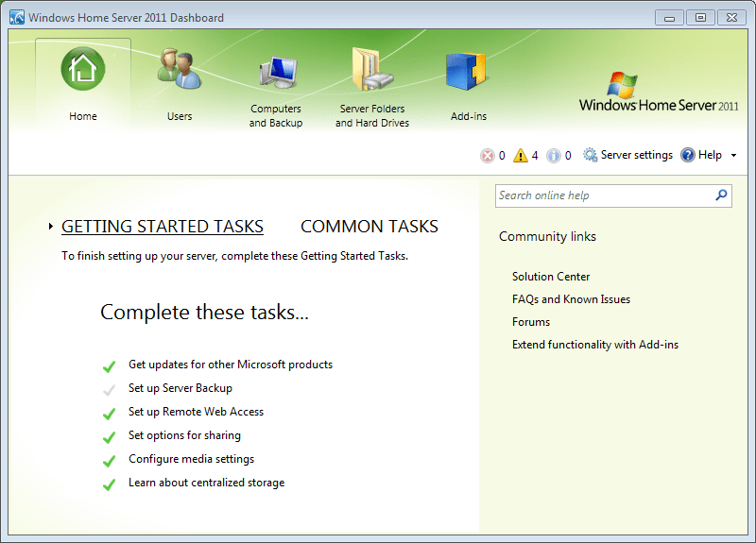The width and height of the screenshot is (756, 543).
Task: Click the checkmark beside Set options for sharing
Action: (109, 437)
